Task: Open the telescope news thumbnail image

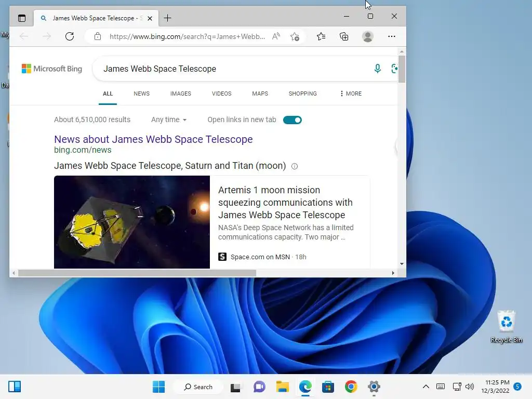Action: click(x=132, y=222)
